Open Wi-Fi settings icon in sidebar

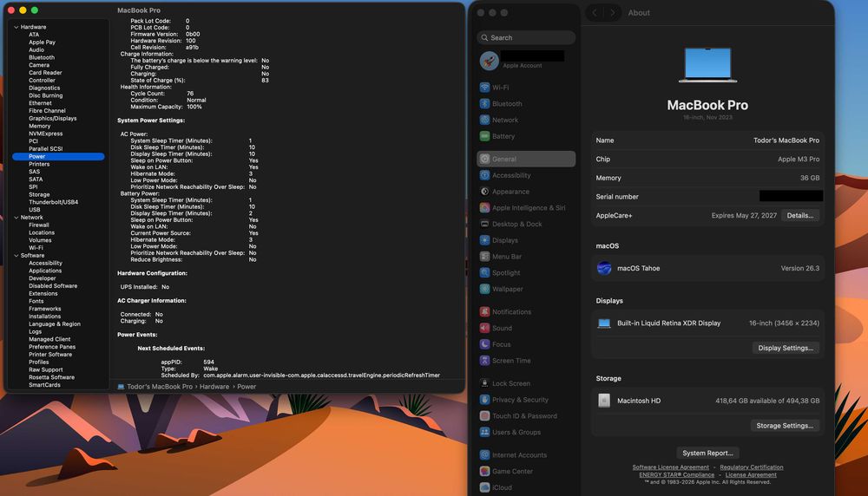[484, 88]
